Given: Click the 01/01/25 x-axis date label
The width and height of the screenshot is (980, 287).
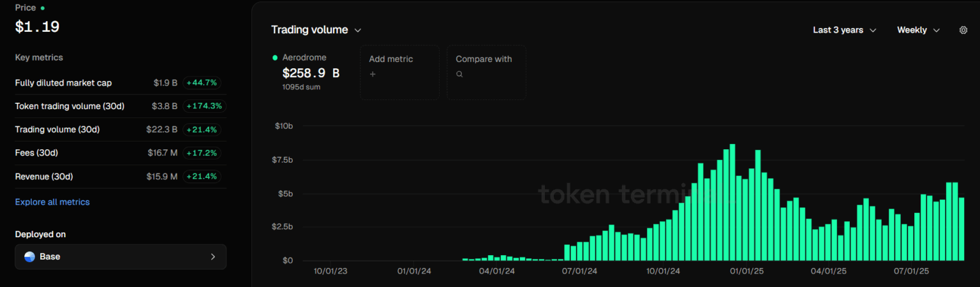Looking at the screenshot, I should click(747, 271).
